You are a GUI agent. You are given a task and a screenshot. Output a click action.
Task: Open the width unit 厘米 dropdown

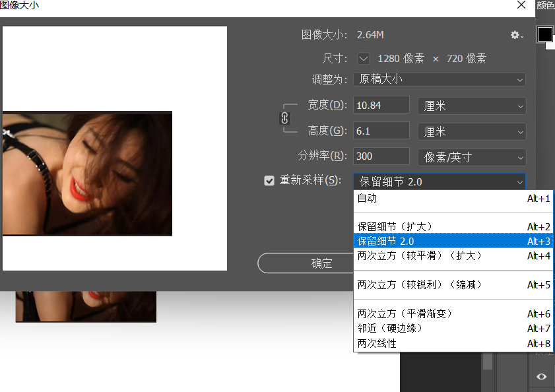[x=472, y=106]
